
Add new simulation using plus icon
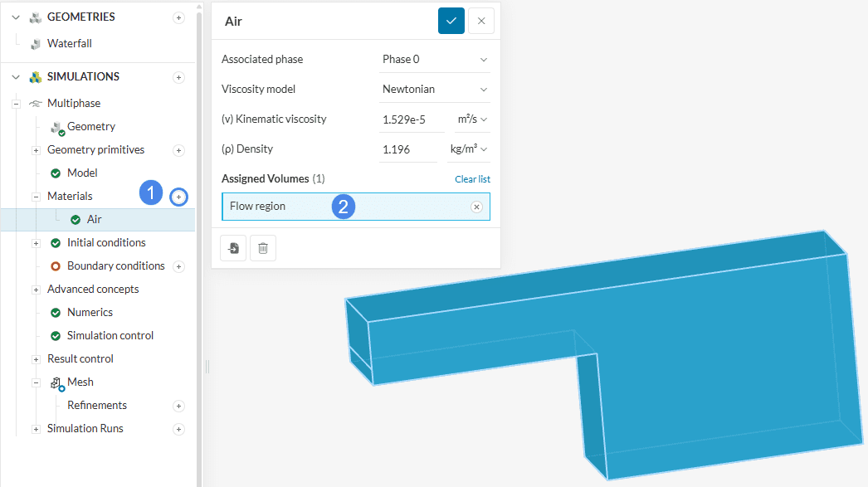point(178,77)
